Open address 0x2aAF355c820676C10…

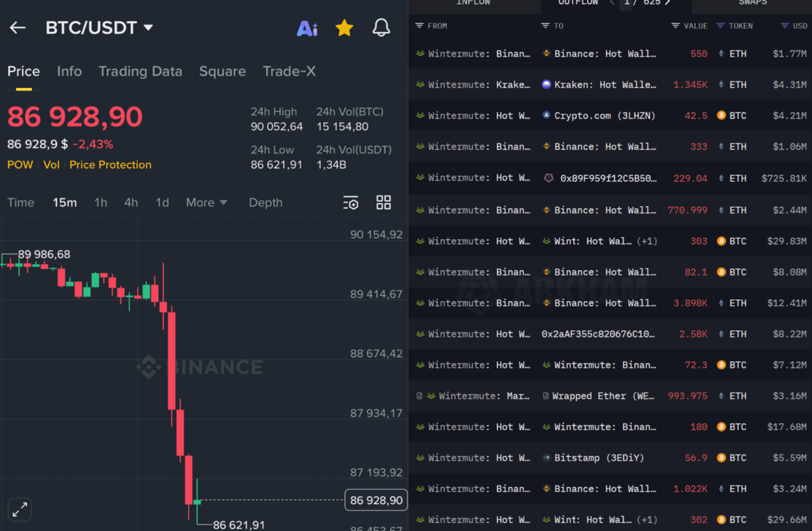pos(598,334)
